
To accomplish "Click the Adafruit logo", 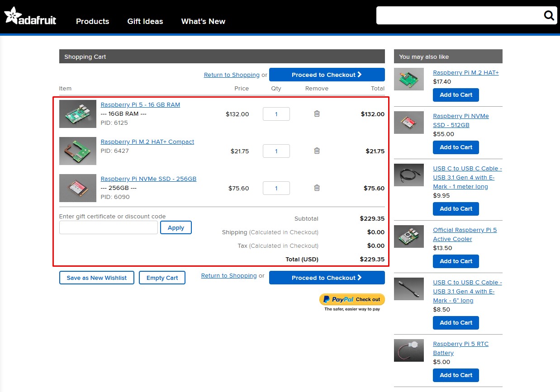I will click(x=30, y=16).
